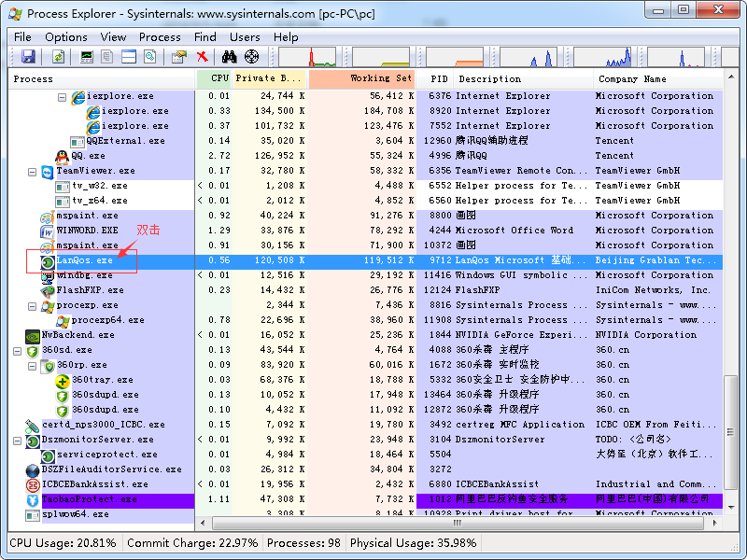
Task: Collapse the 360sd.exe process tree
Action: pyautogui.click(x=18, y=350)
